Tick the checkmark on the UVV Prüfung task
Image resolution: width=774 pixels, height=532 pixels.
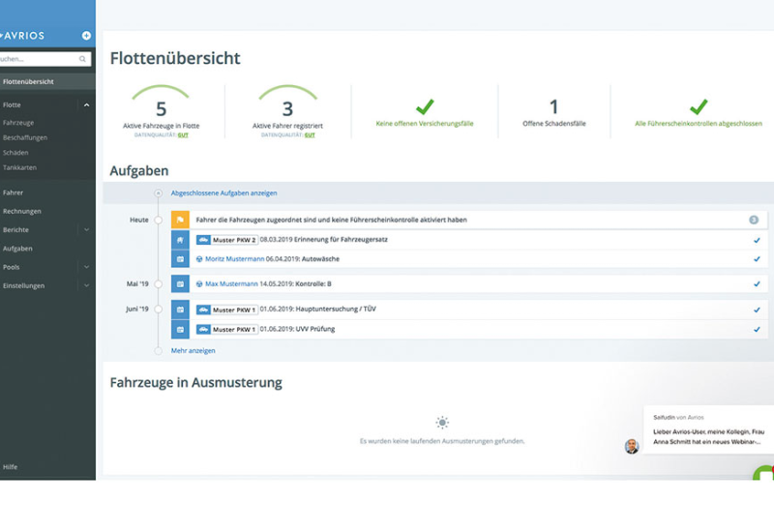click(757, 330)
